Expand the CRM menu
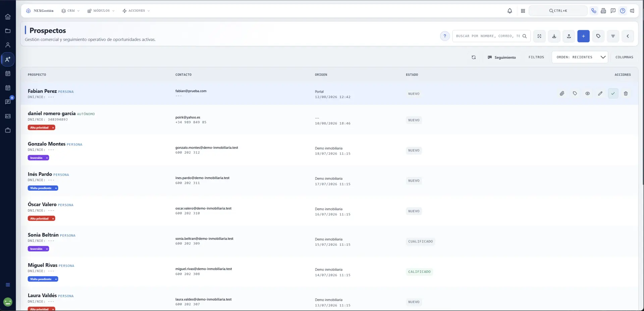 71,11
